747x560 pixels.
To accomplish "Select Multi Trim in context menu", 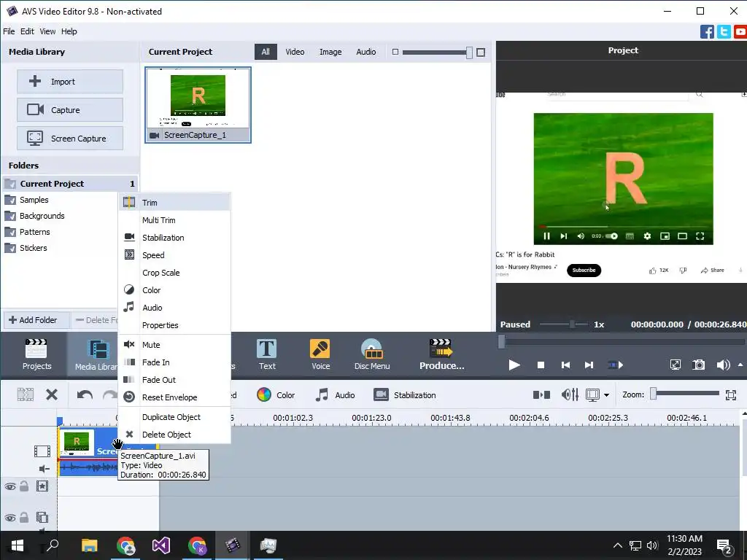I will tap(174, 220).
